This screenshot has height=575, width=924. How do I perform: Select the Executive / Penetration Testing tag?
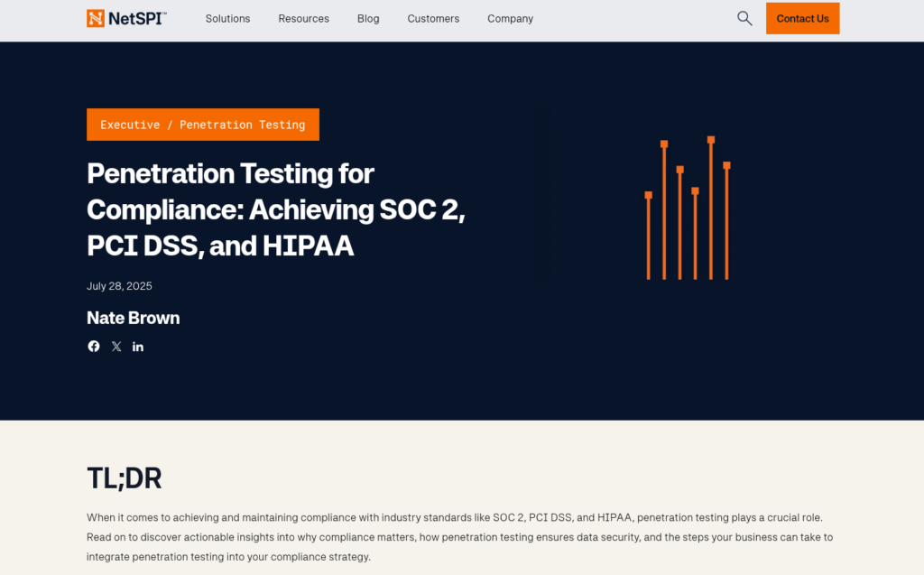coord(203,125)
